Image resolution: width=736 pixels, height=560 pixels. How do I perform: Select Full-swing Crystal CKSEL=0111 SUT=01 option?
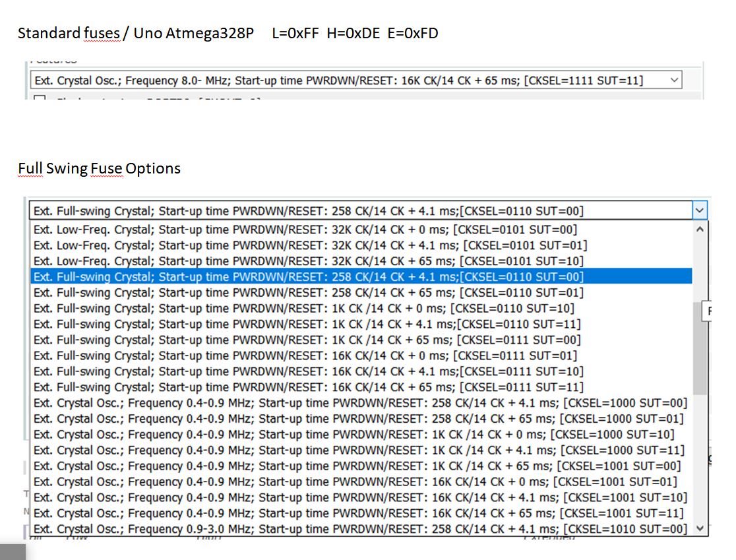(x=361, y=356)
